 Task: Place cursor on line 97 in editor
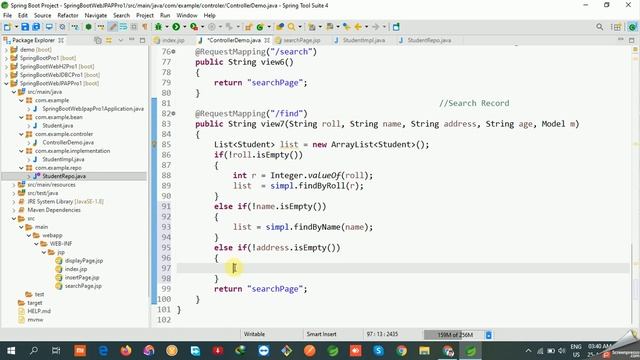click(x=403, y=268)
